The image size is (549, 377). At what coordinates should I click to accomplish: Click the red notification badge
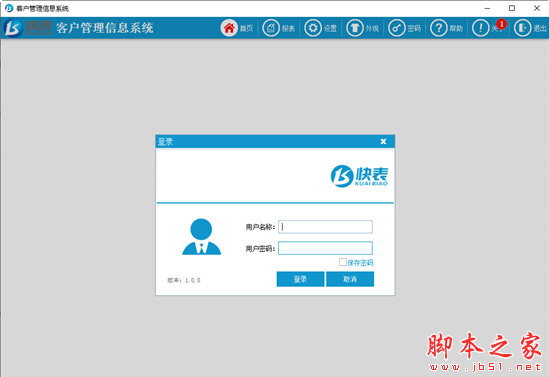[x=501, y=24]
